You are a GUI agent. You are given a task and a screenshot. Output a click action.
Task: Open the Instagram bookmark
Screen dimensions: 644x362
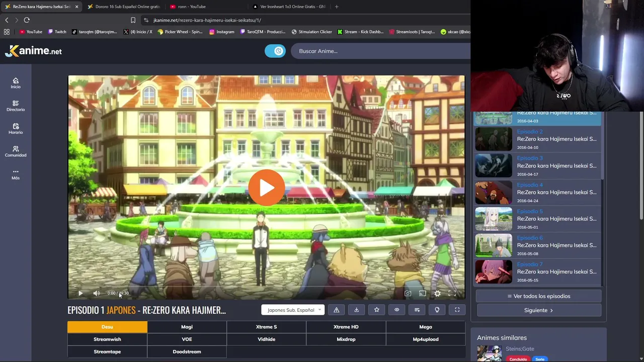(221, 32)
